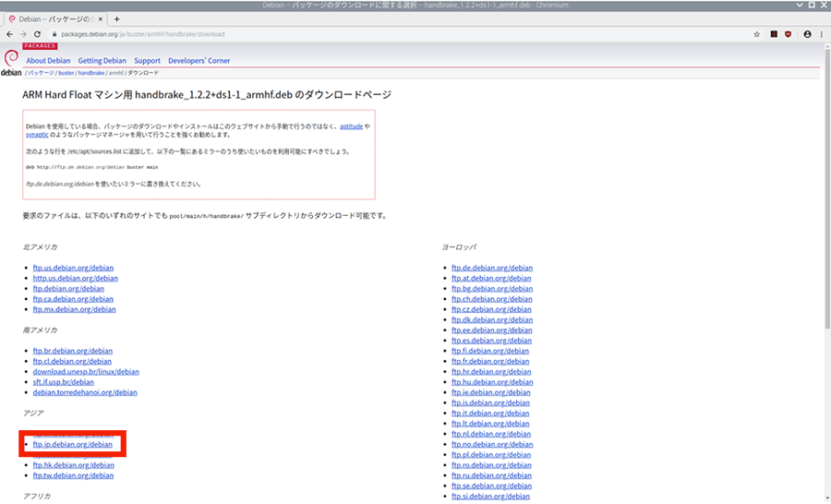Download from debian.torredehanoi.org/debian
Image resolution: width=831 pixels, height=504 pixels.
[x=85, y=392]
